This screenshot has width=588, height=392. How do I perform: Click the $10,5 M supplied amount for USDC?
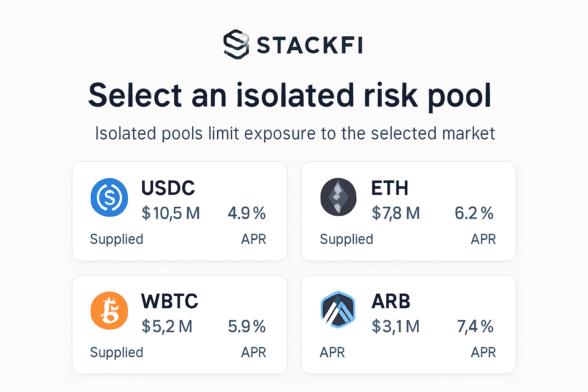(171, 213)
